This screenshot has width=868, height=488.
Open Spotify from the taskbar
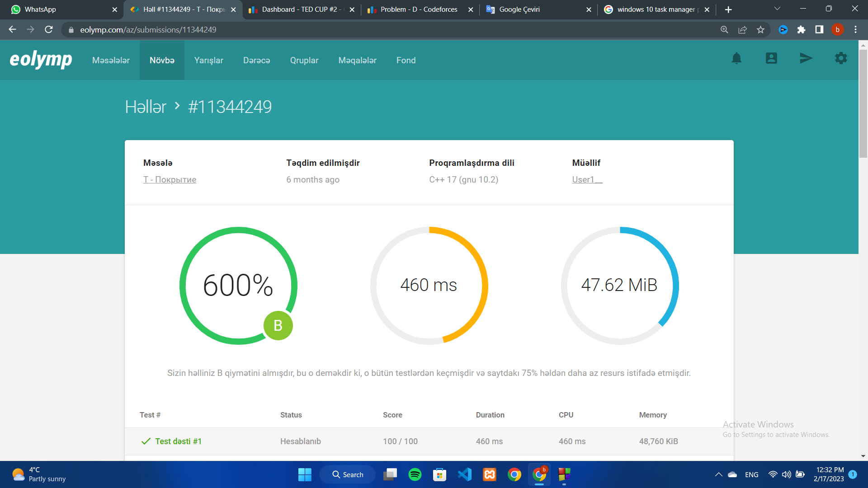pyautogui.click(x=415, y=474)
